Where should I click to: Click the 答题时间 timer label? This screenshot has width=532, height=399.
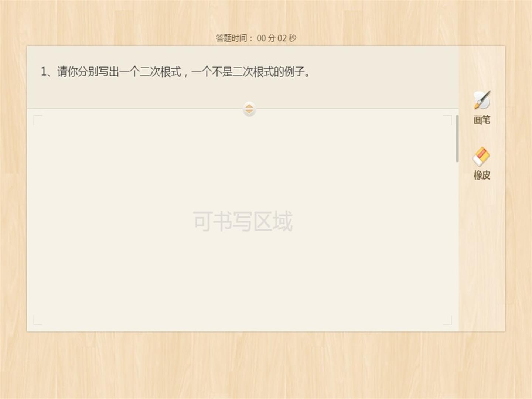232,38
